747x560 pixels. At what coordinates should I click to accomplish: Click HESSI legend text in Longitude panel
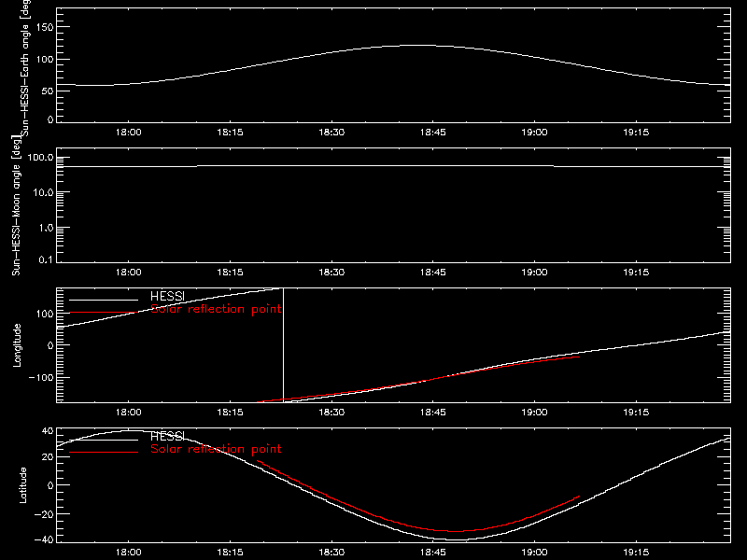tap(167, 296)
